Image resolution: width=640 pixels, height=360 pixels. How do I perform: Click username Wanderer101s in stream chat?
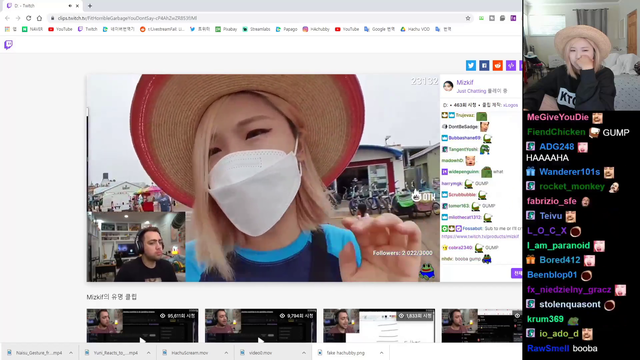tap(569, 172)
